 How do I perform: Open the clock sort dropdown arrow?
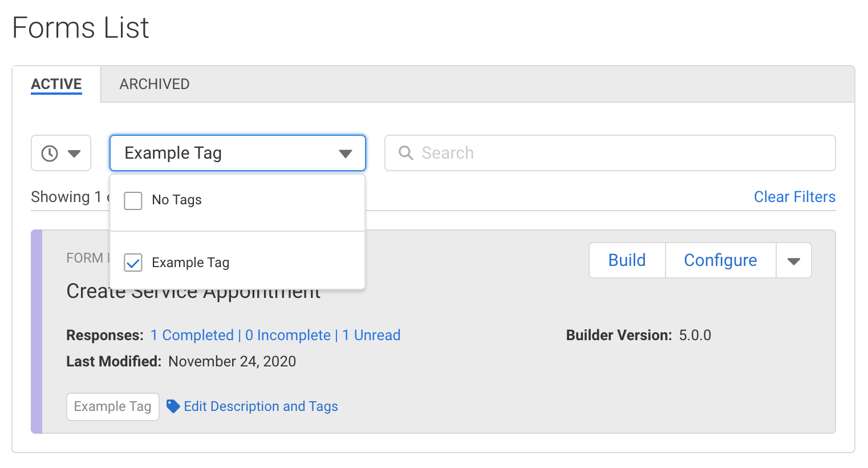pos(74,153)
